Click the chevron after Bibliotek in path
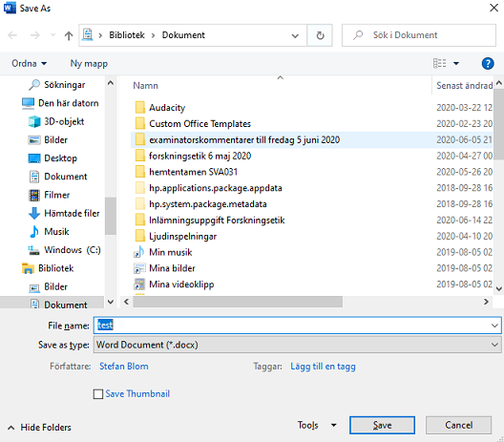 [153, 35]
